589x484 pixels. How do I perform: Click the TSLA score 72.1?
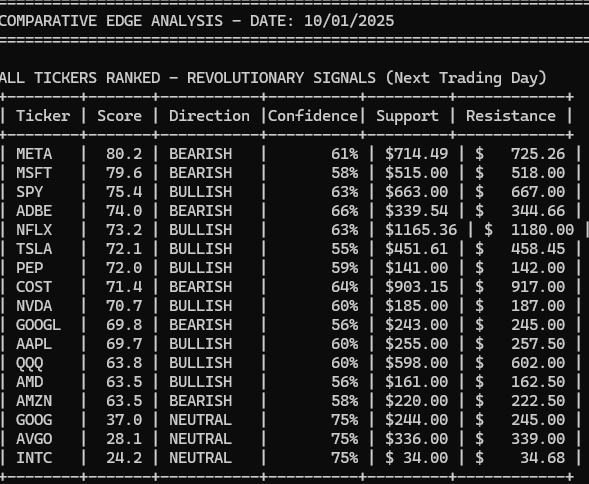124,249
